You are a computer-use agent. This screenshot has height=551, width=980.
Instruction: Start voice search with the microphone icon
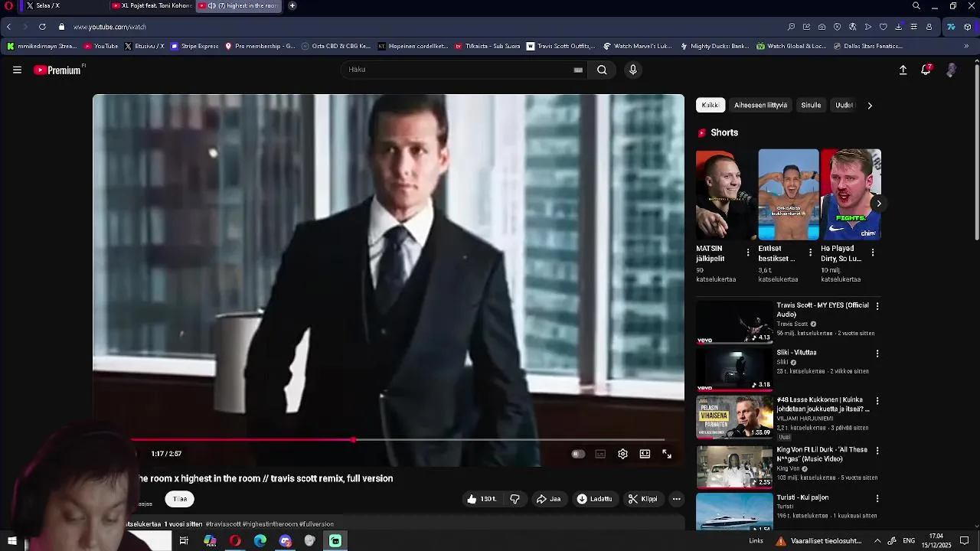(x=632, y=70)
